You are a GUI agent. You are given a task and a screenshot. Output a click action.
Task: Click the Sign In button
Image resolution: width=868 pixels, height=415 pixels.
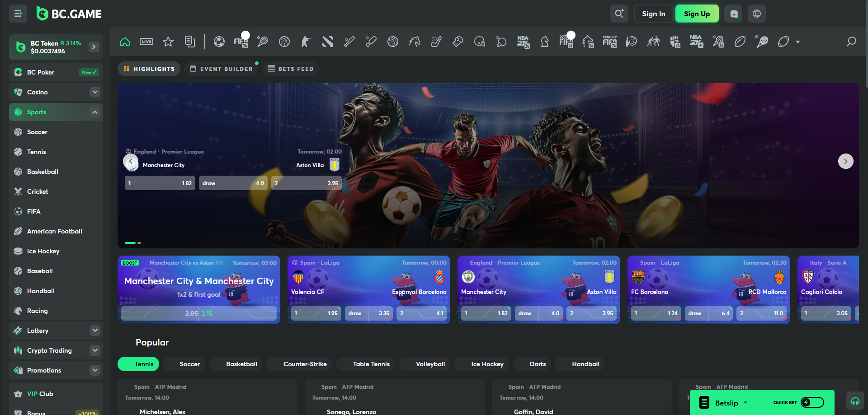point(653,14)
